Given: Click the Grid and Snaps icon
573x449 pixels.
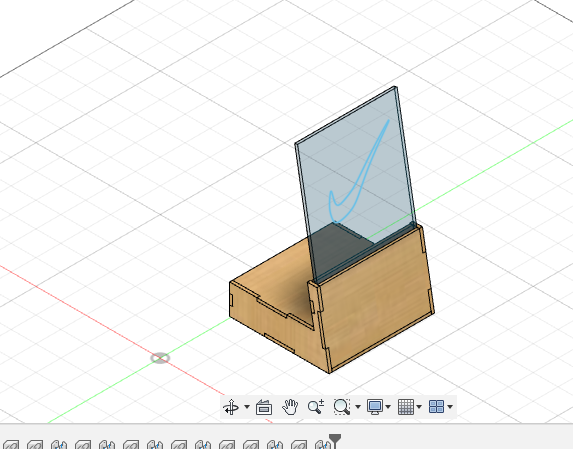Looking at the screenshot, I should click(406, 407).
